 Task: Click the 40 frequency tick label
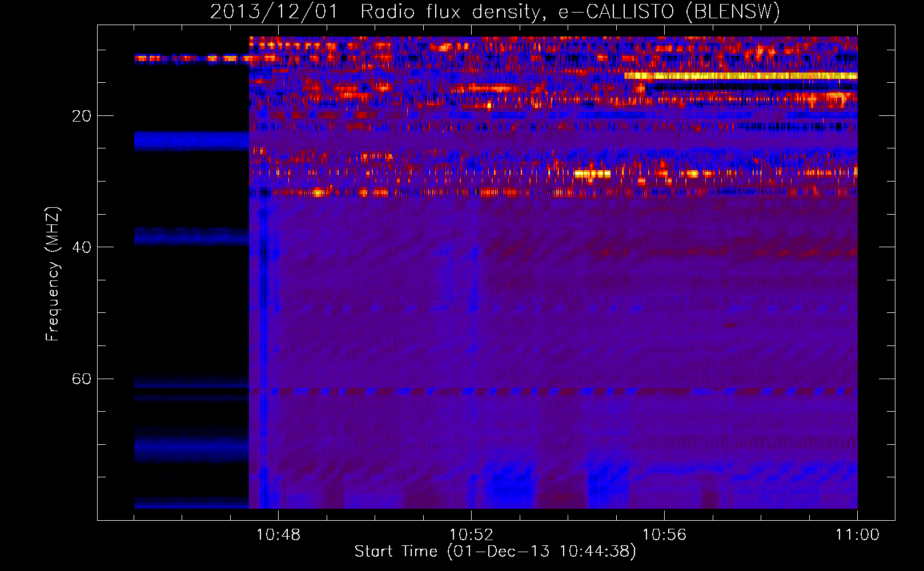pyautogui.click(x=82, y=247)
